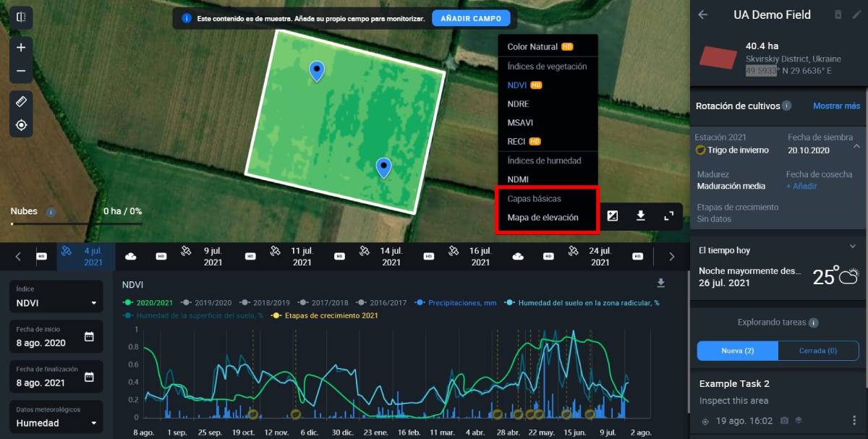
Task: Switch to the Cerrada (0) tab
Action: pyautogui.click(x=817, y=351)
